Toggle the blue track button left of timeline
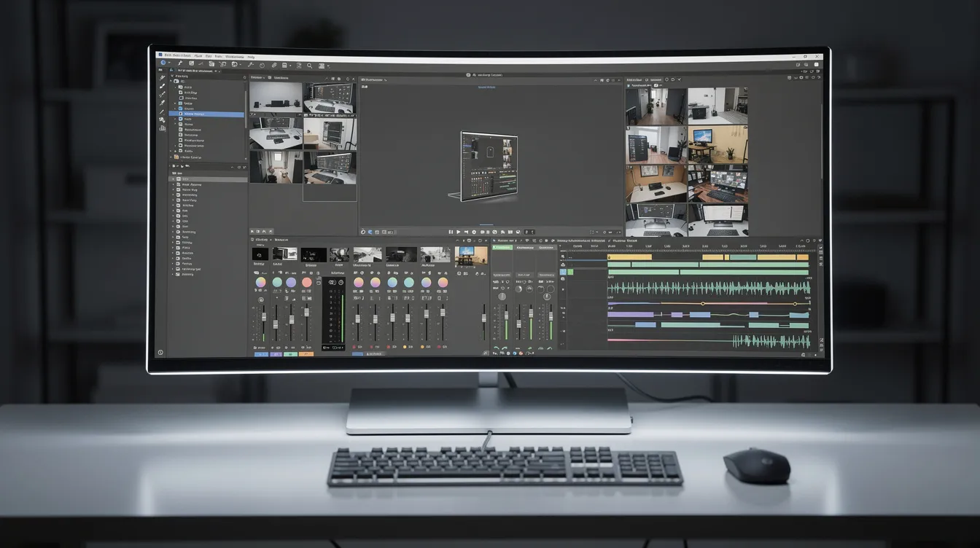Screen dimensions: 980x548 point(563,272)
